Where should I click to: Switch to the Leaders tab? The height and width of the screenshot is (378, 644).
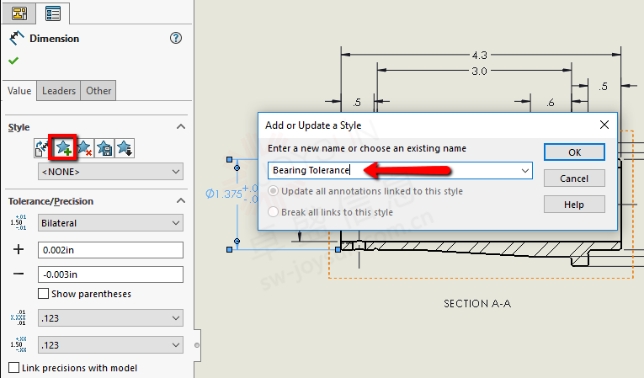click(59, 91)
